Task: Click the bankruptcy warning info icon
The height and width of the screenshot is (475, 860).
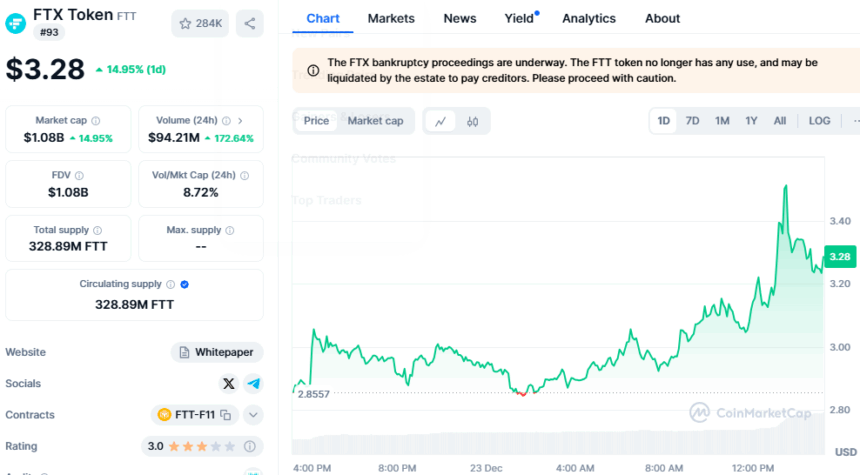Action: click(x=313, y=70)
